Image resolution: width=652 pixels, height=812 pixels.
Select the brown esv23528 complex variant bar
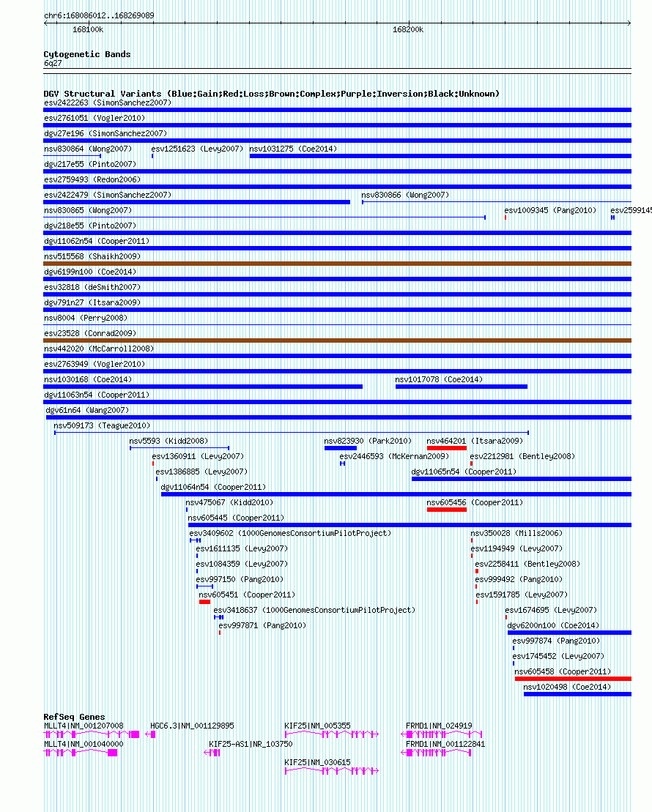point(338,340)
